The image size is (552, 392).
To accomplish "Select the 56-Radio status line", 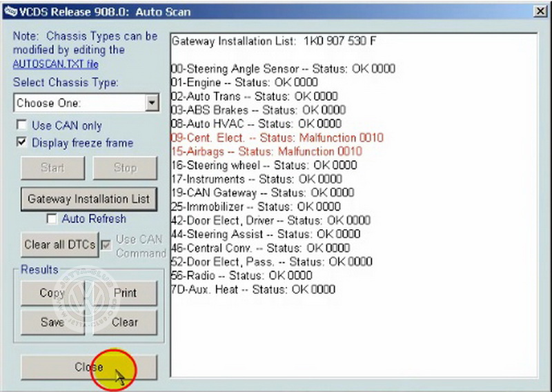I will point(241,275).
